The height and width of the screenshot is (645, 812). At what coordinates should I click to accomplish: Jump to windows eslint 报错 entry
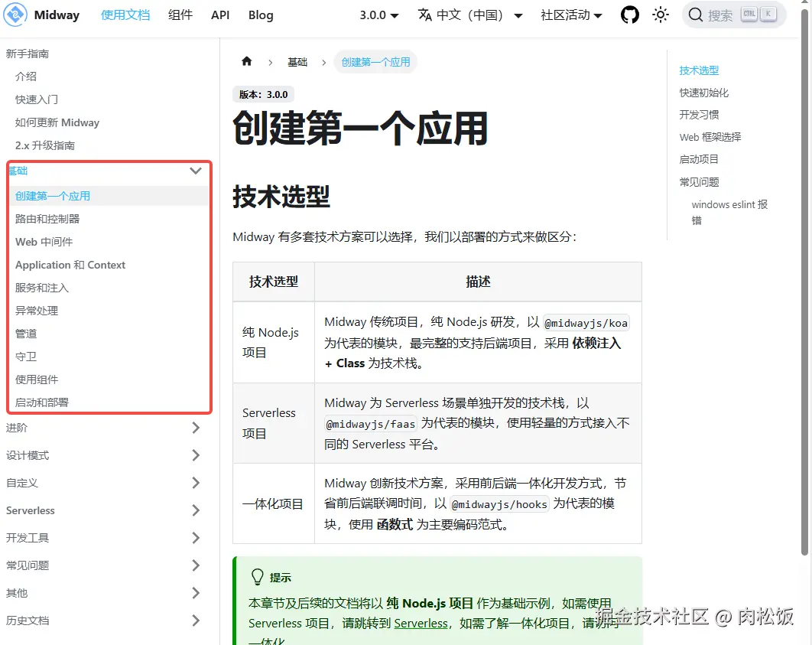pos(729,212)
